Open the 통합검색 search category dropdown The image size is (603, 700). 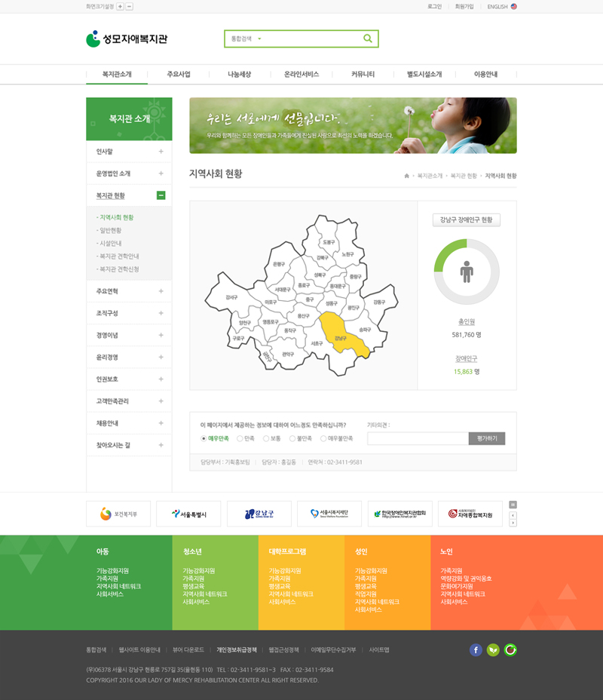point(246,38)
